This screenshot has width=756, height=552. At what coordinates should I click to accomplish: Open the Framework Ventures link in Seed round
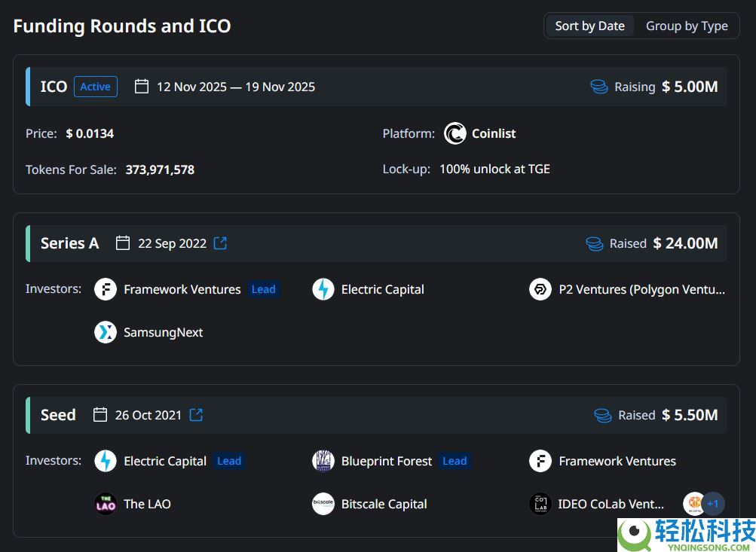[x=617, y=461]
